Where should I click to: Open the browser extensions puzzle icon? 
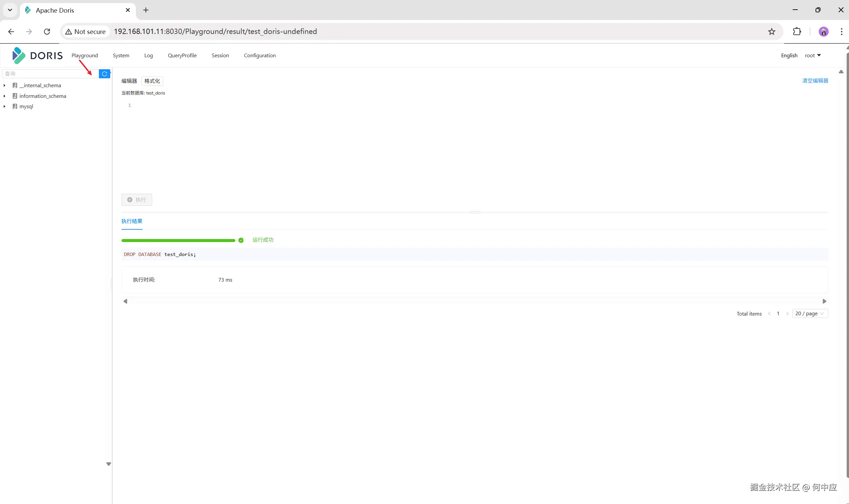(x=797, y=32)
